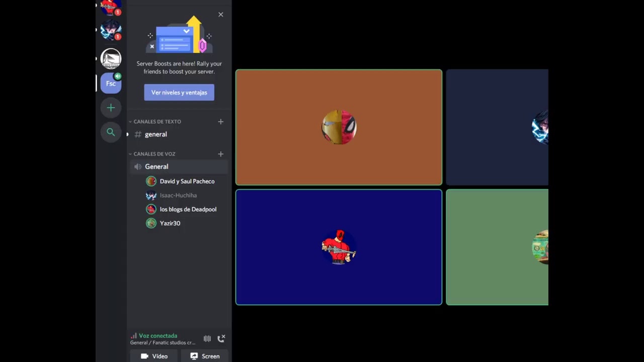Image resolution: width=644 pixels, height=362 pixels.
Task: Collapse the CANALES DE TEXTO category
Action: 155,122
